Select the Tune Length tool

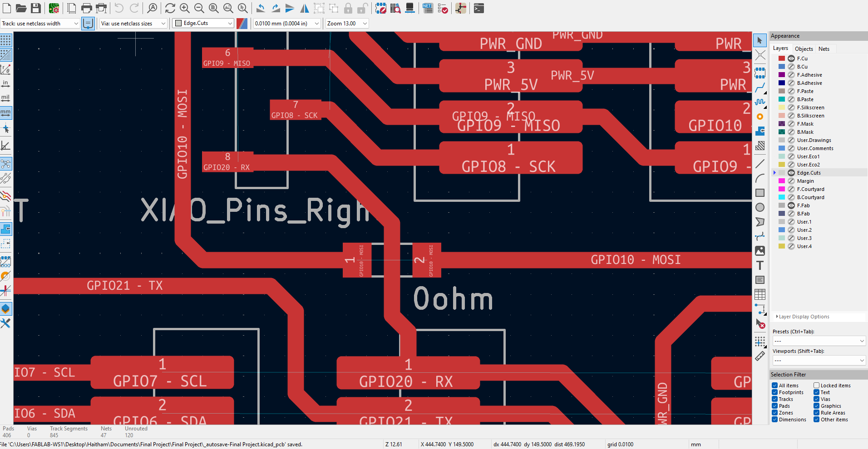760,102
